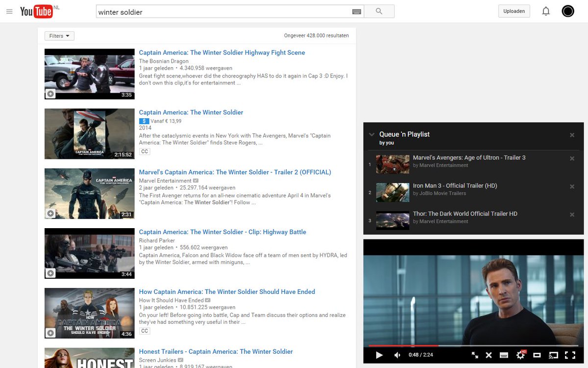Click the mini player play button
Image resolution: width=588 pixels, height=368 pixels.
[x=379, y=355]
